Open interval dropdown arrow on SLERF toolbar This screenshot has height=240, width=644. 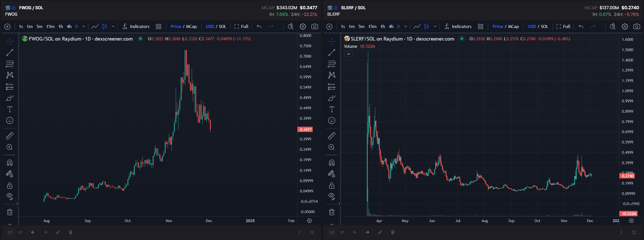click(405, 26)
